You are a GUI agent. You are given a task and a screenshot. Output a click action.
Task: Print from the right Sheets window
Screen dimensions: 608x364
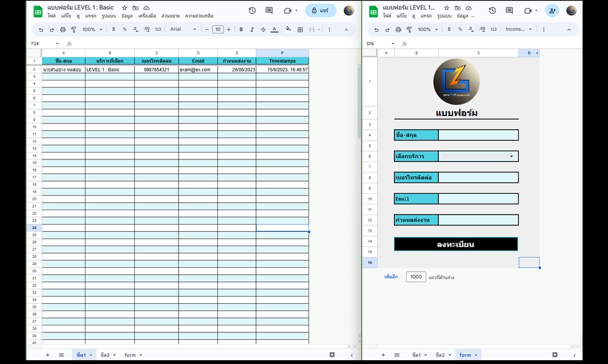click(398, 30)
